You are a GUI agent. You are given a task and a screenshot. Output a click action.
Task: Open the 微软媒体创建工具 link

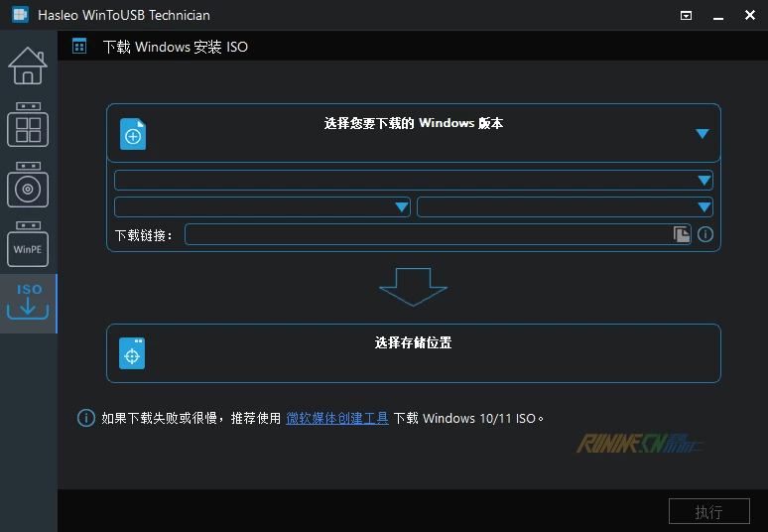336,418
